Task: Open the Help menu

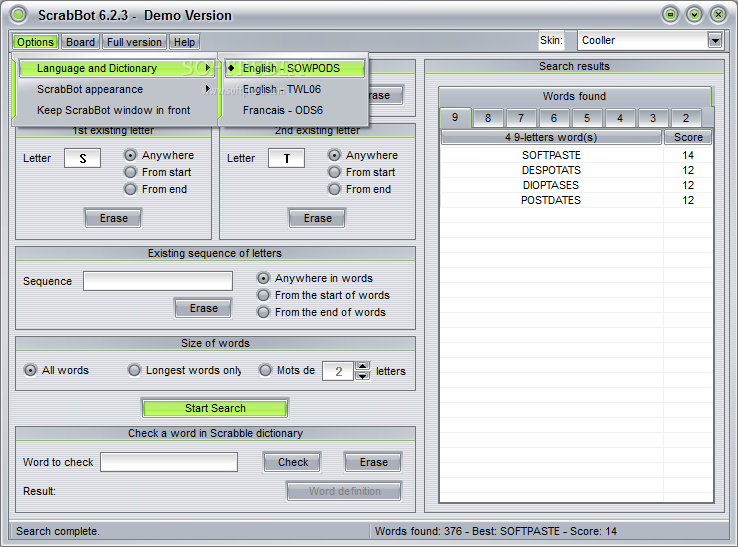Action: click(184, 42)
